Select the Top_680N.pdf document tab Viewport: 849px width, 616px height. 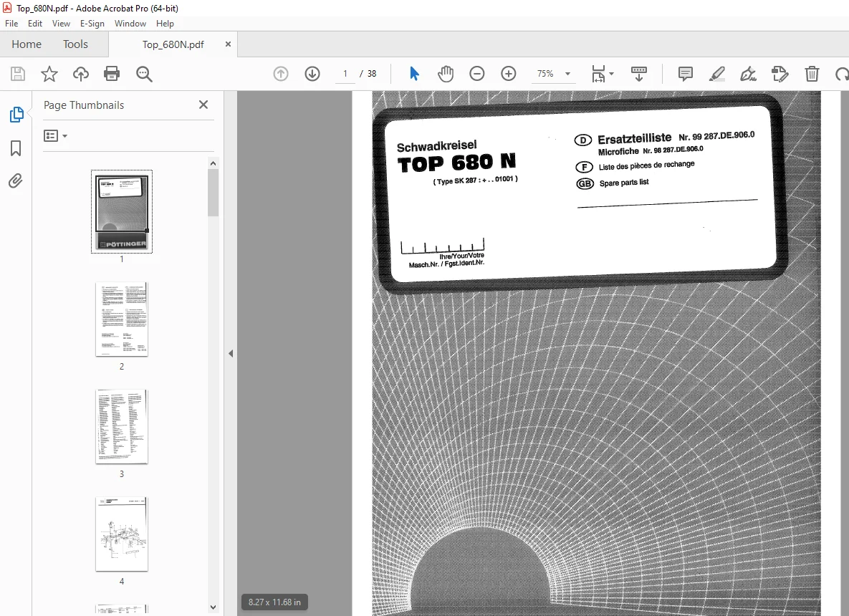click(173, 44)
